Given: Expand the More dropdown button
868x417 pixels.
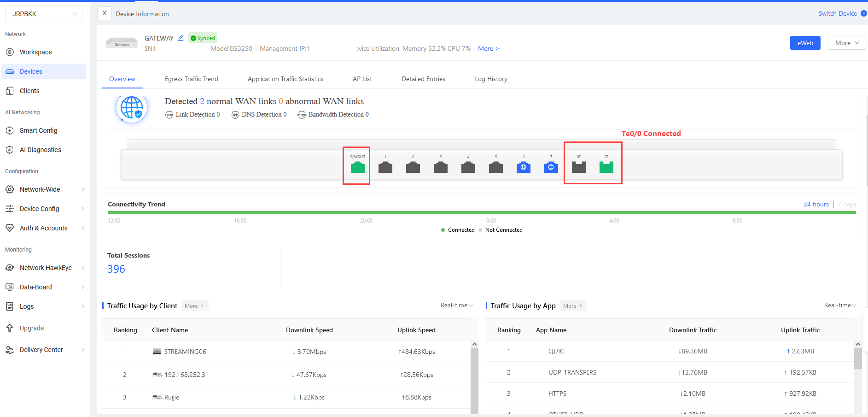Looking at the screenshot, I should (847, 43).
